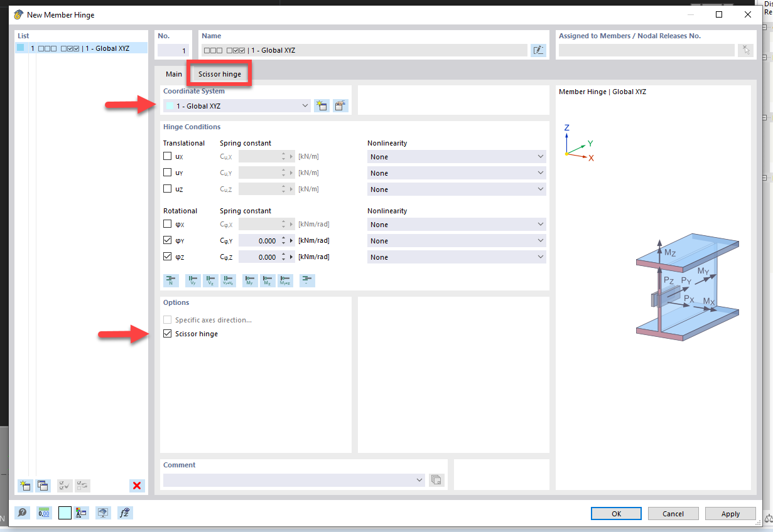The width and height of the screenshot is (773, 532).
Task: Click the hinge No. field
Action: (173, 51)
